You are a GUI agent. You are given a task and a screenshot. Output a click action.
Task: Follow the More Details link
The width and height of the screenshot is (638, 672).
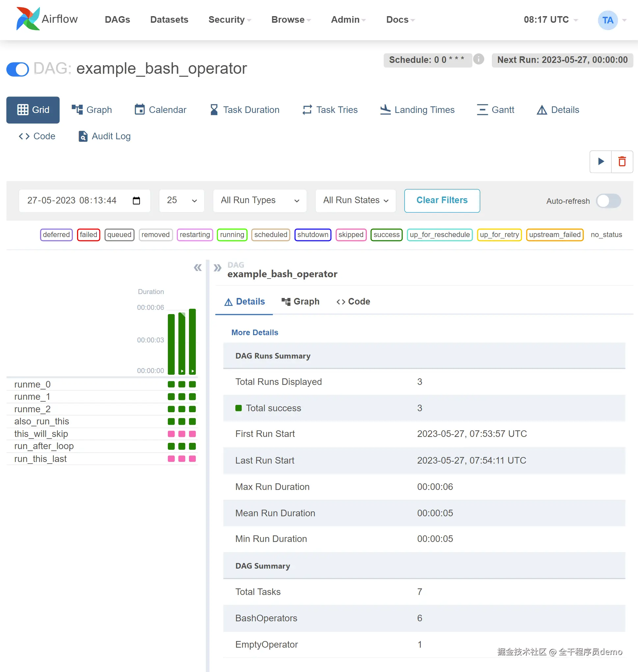coord(255,332)
